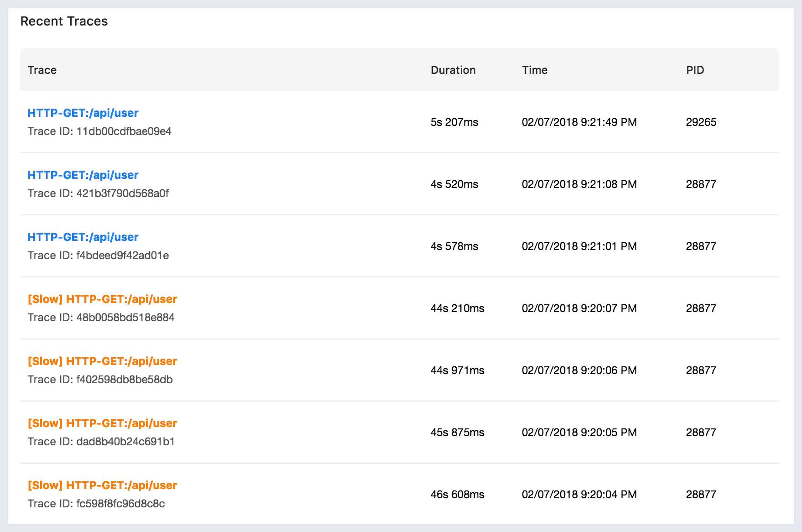Click the Trace column header

click(x=42, y=70)
